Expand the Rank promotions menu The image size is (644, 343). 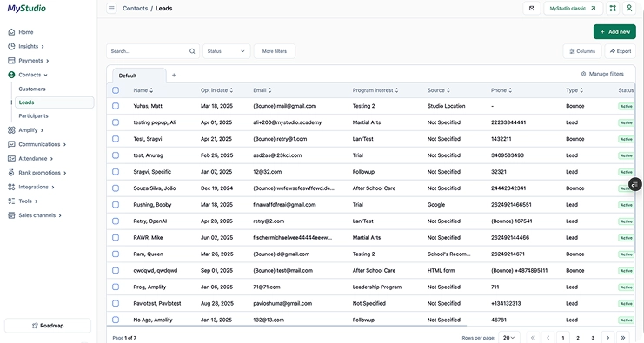click(x=65, y=173)
